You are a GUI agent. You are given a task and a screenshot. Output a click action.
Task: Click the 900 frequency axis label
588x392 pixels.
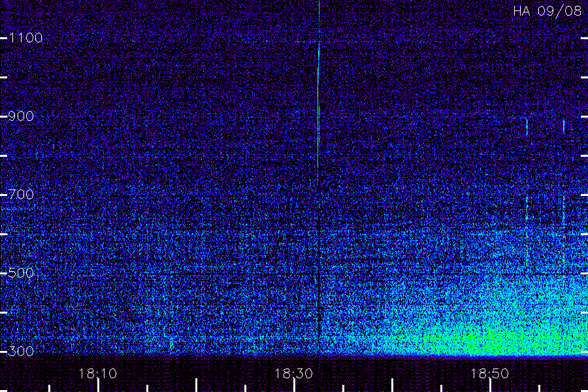(x=21, y=116)
